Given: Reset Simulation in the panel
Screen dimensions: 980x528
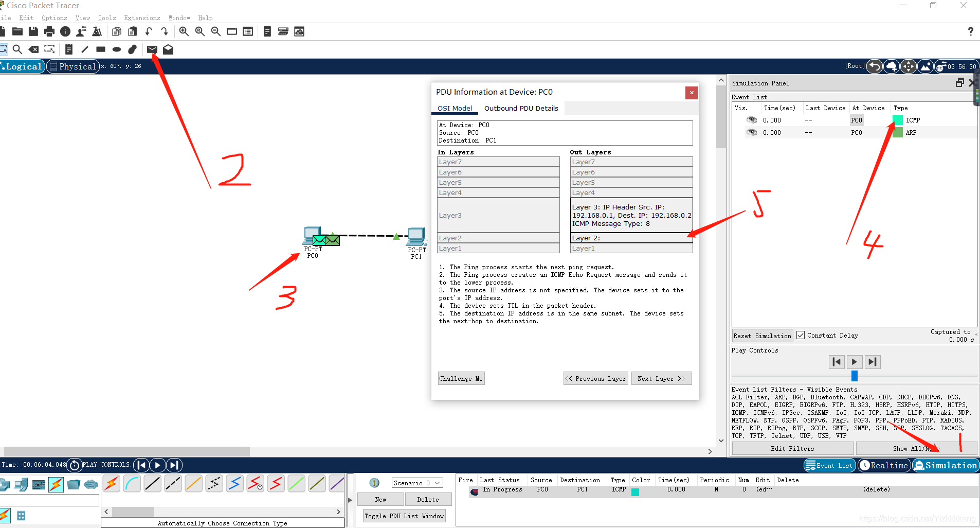Looking at the screenshot, I should [762, 336].
